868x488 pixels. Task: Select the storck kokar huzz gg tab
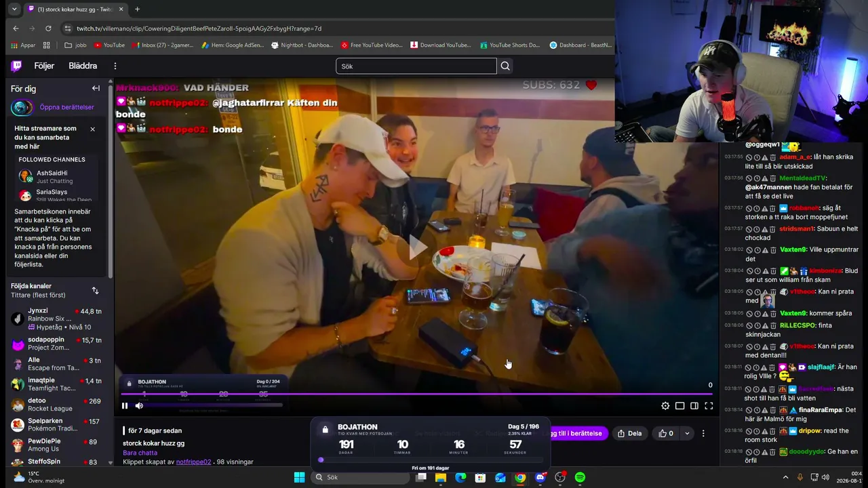tap(75, 9)
